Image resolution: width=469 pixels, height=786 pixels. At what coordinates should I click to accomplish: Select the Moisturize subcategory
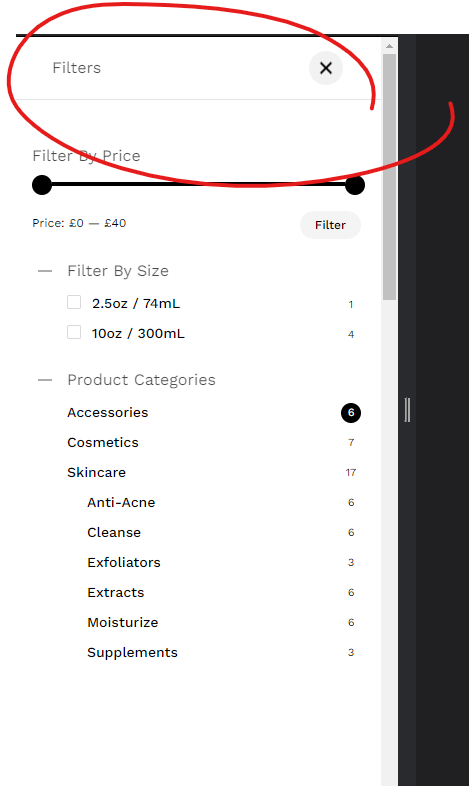tap(123, 623)
